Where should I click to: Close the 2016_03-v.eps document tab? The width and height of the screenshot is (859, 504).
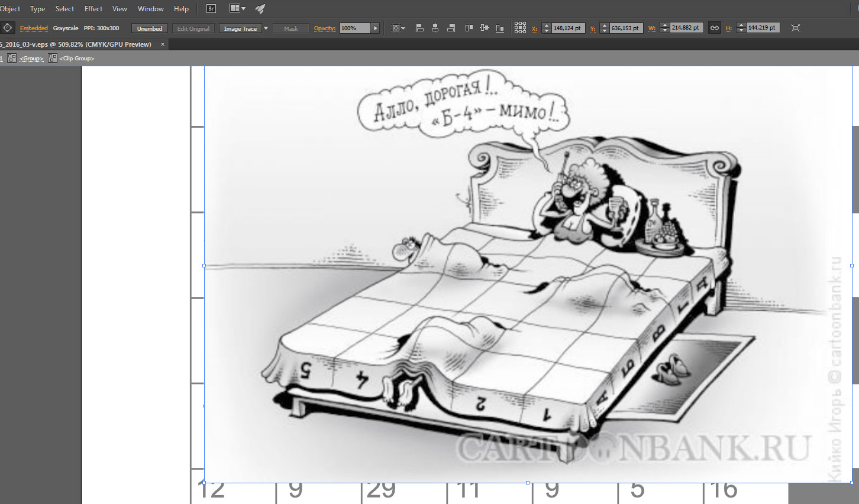click(163, 44)
